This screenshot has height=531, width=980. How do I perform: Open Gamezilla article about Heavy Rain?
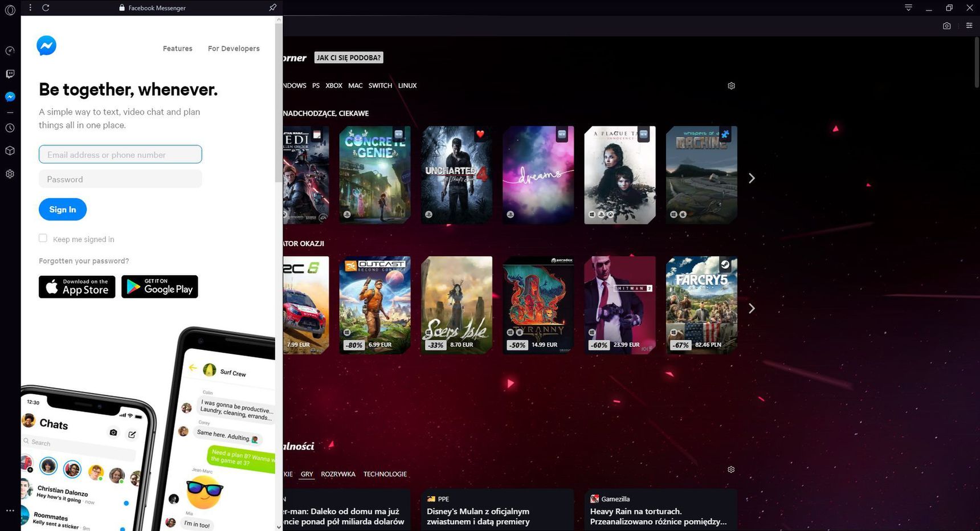pos(661,510)
